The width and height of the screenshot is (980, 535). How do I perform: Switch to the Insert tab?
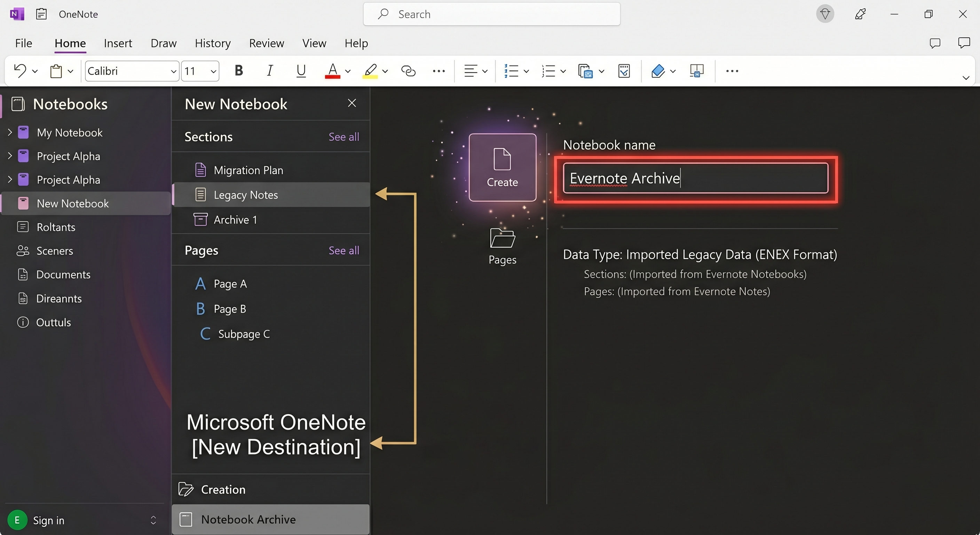[118, 44]
